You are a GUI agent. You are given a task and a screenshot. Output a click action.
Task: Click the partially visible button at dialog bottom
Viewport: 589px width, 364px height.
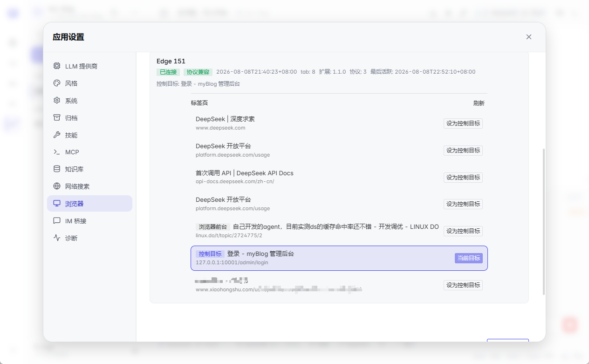508,340
